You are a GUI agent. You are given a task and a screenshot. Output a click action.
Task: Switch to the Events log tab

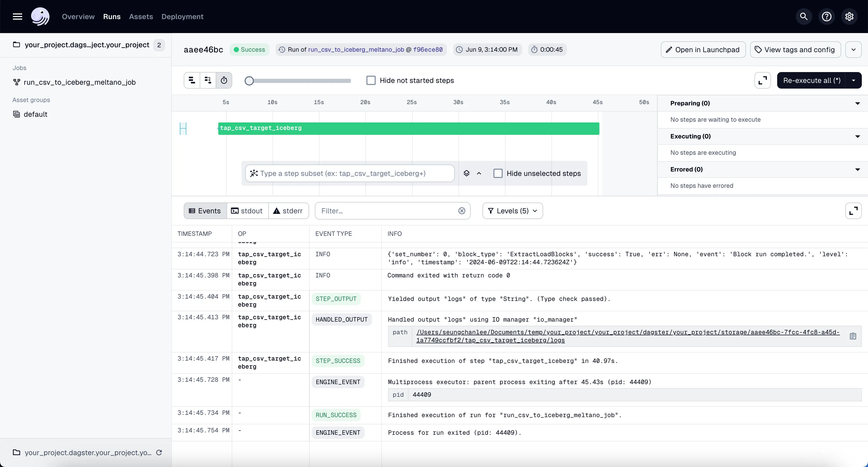pos(205,211)
